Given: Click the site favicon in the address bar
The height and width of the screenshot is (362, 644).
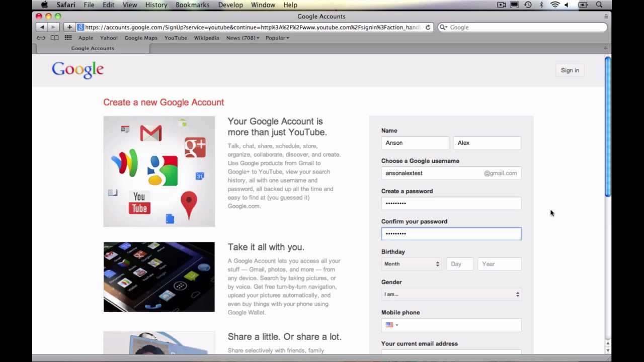Looking at the screenshot, I should 80,27.
